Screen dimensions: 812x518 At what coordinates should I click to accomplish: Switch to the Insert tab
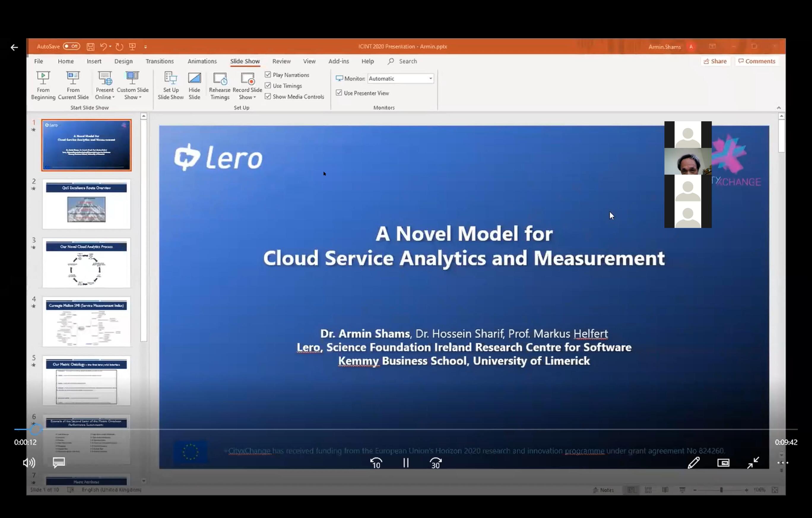94,61
